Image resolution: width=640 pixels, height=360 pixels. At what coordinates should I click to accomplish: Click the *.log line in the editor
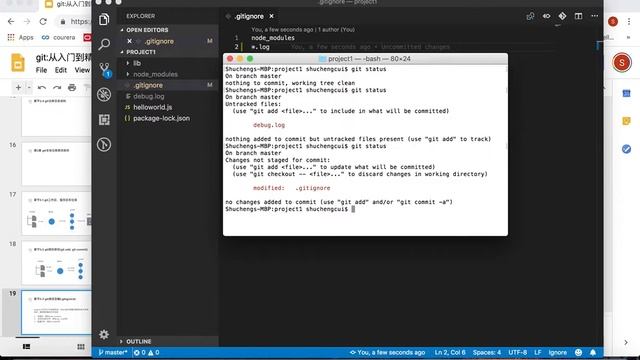260,47
